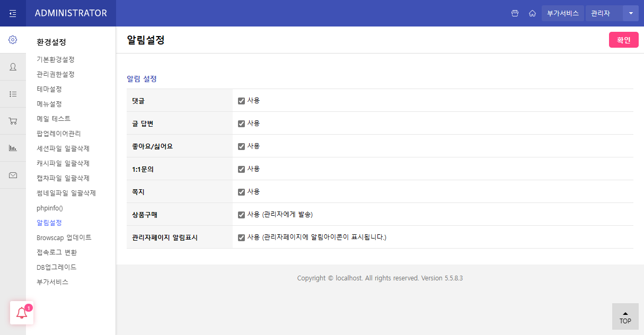Select 기본환경설정 in the side menu
The height and width of the screenshot is (335, 644).
pyautogui.click(x=56, y=59)
